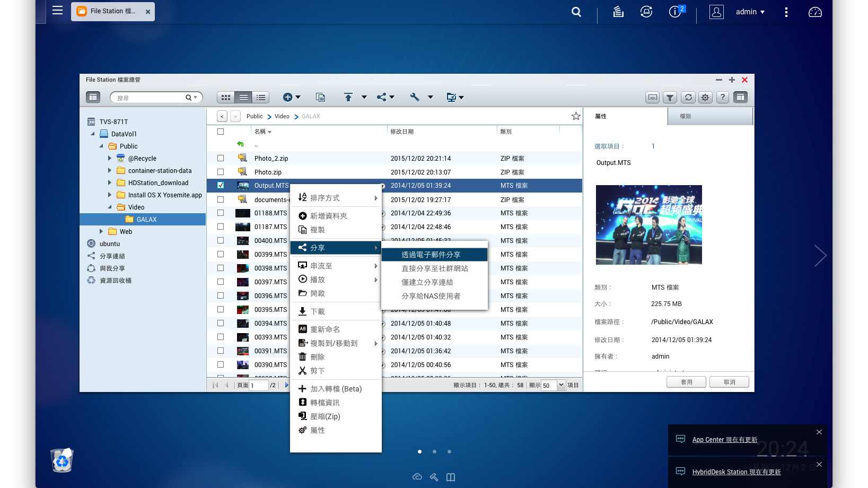Click the upload arrow toolbar icon

click(348, 97)
